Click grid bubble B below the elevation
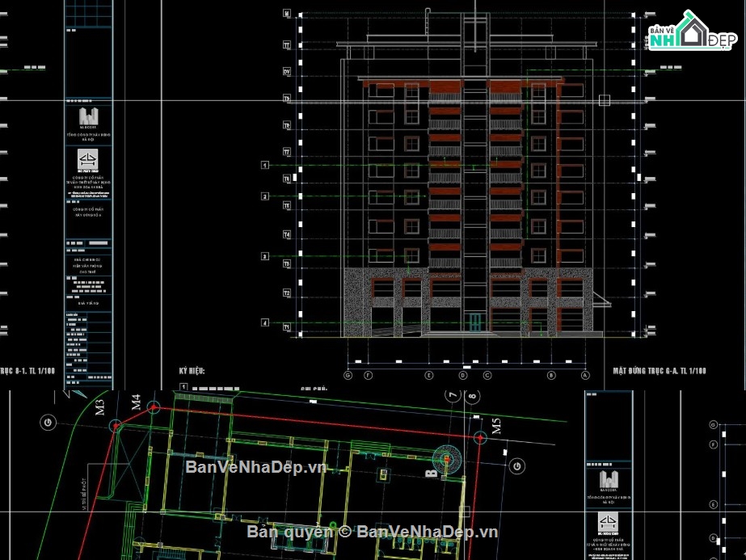The image size is (746, 560). tap(551, 376)
